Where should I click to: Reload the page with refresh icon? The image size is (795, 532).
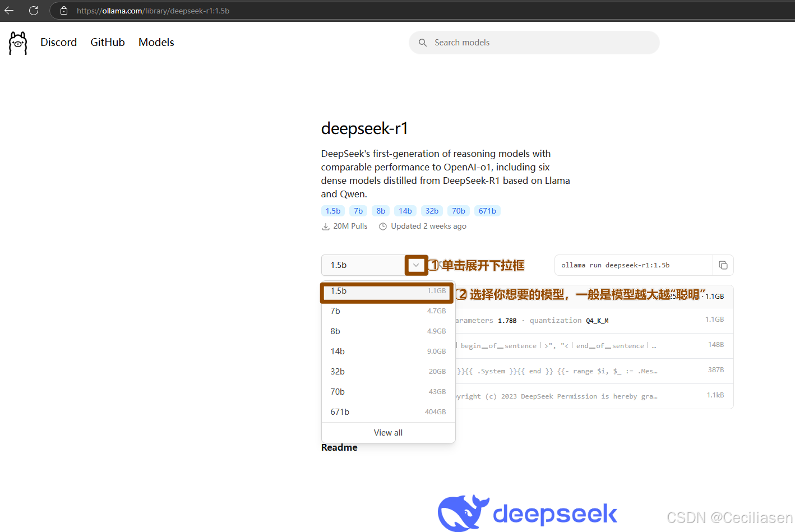[x=34, y=11]
